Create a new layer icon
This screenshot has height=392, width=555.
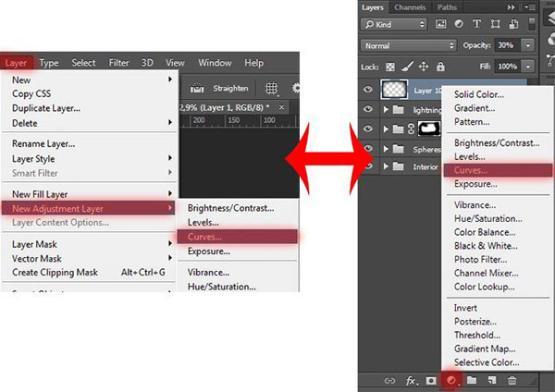tap(492, 380)
